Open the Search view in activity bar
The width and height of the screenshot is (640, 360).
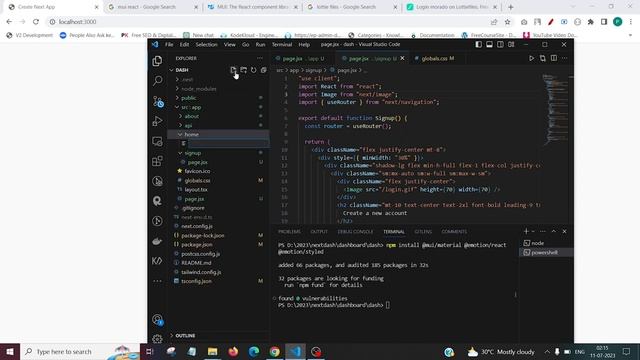coord(157,81)
